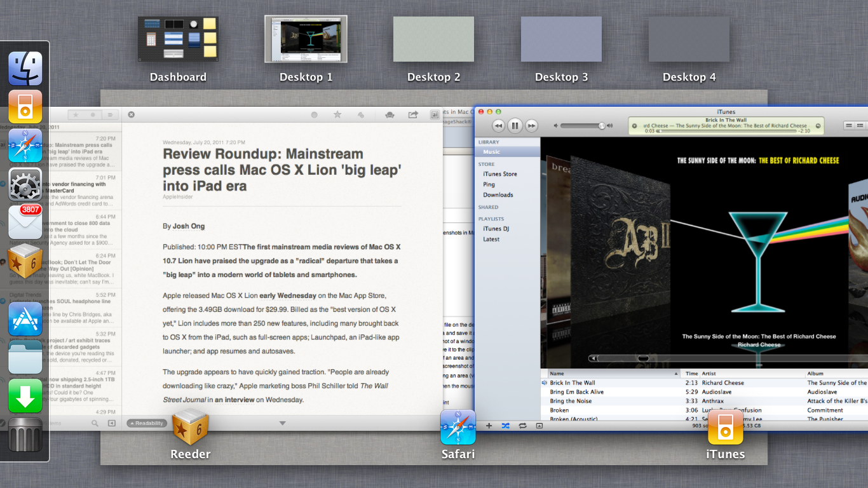
Task: Switch to Desktop 2 thumbnail
Action: point(433,39)
